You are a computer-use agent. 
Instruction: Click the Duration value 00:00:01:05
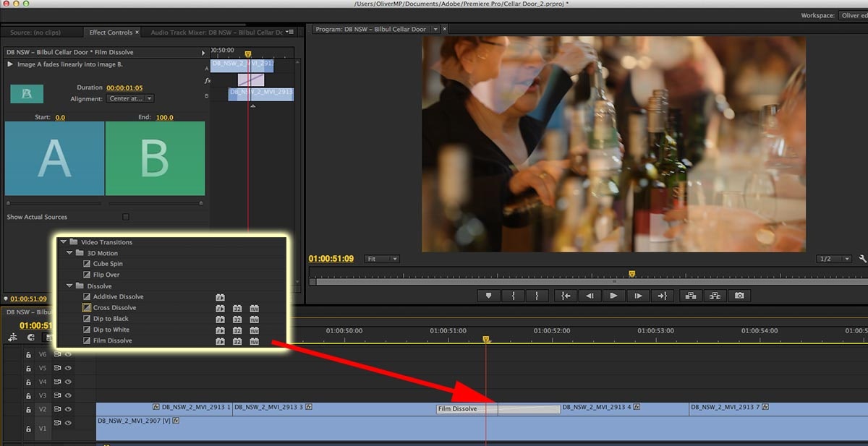(x=124, y=88)
